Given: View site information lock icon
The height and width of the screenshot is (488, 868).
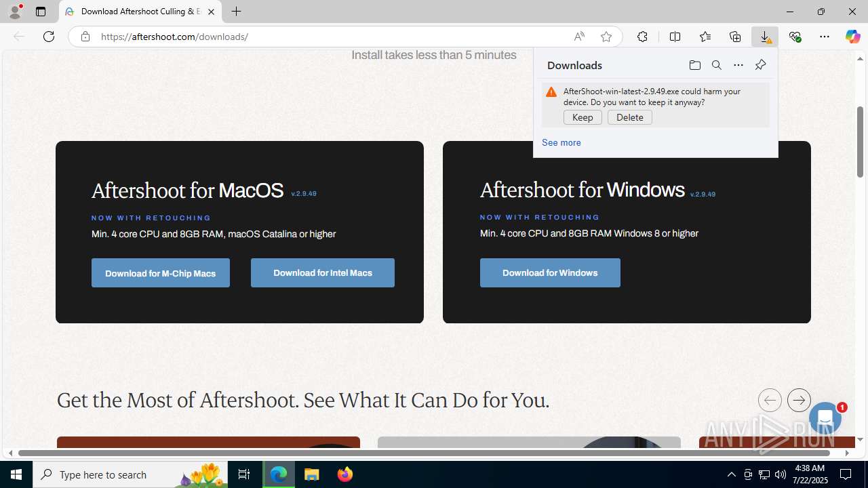Looking at the screenshot, I should [x=85, y=37].
